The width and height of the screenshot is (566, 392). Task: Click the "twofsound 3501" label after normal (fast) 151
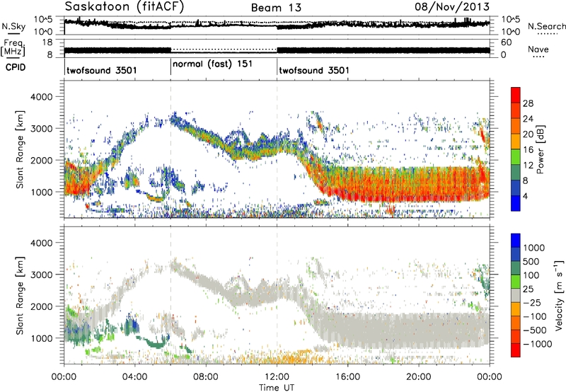tap(314, 70)
